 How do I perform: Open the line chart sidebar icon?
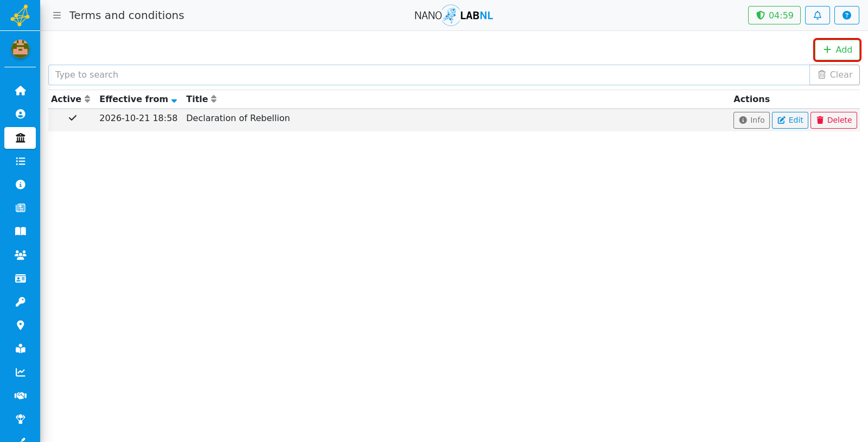[20, 372]
